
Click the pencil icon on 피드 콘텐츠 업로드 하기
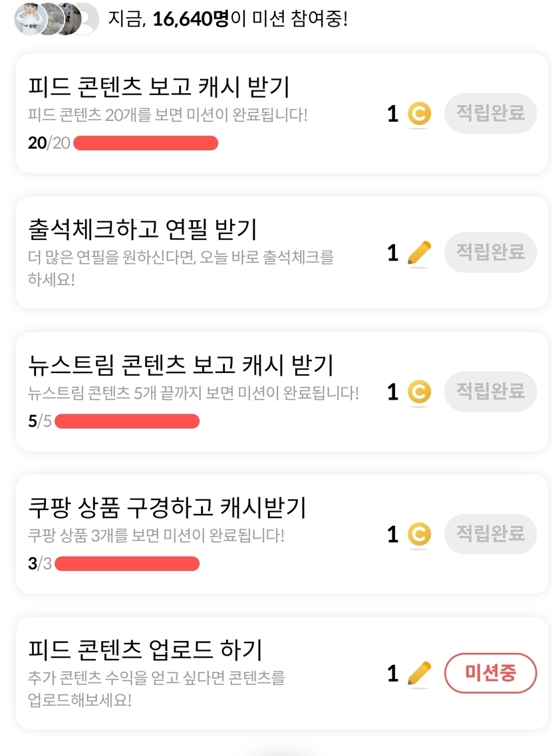[418, 674]
